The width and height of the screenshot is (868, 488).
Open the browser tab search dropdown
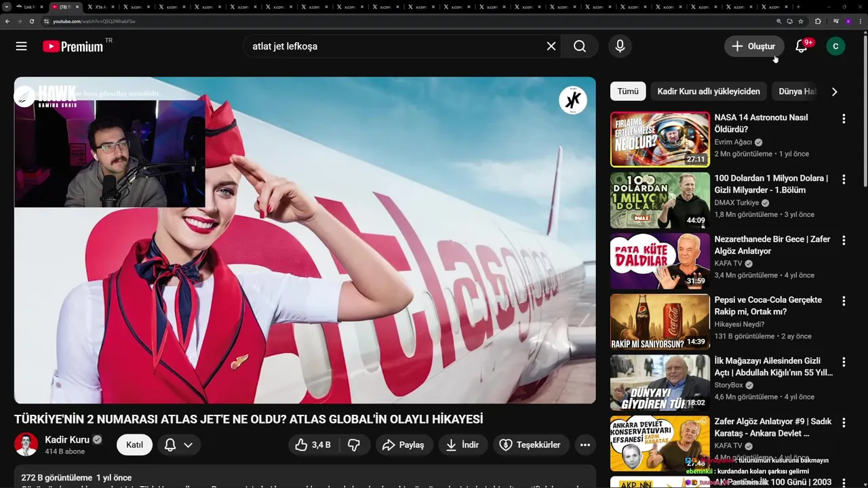coord(7,7)
